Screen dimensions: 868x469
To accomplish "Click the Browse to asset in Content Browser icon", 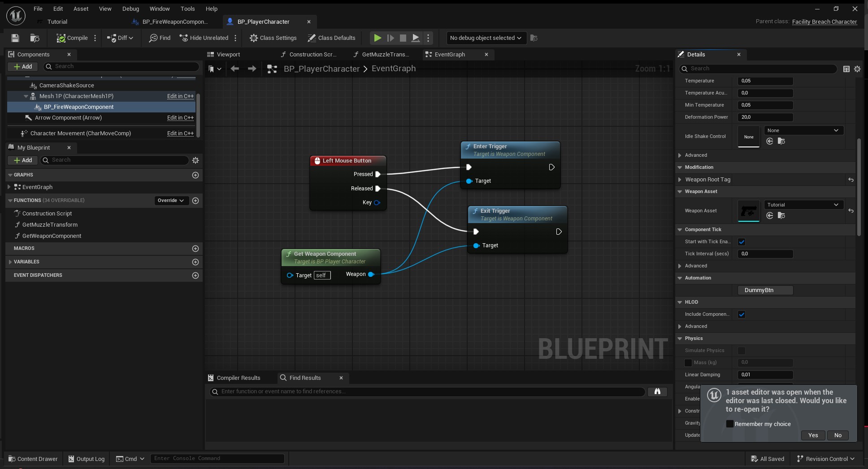I will click(35, 38).
